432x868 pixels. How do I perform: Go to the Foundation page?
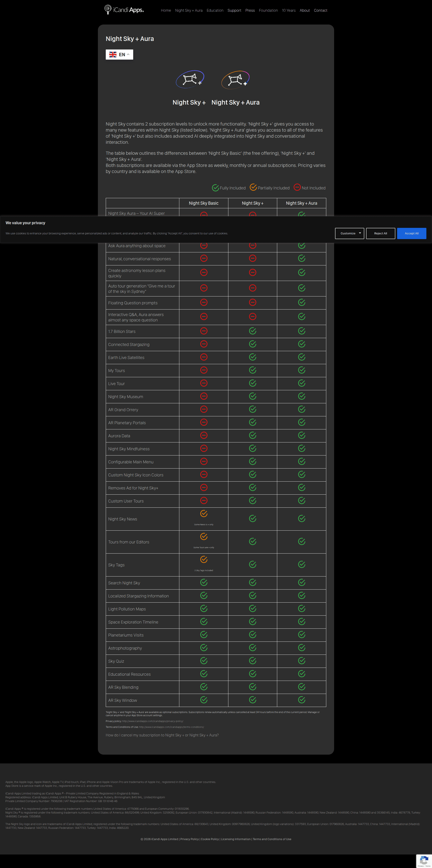268,10
